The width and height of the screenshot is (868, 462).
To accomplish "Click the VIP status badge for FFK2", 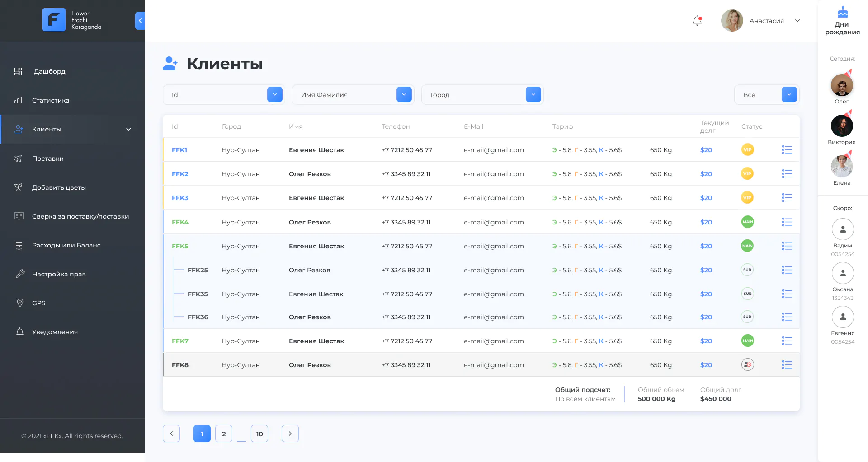I will coord(747,174).
